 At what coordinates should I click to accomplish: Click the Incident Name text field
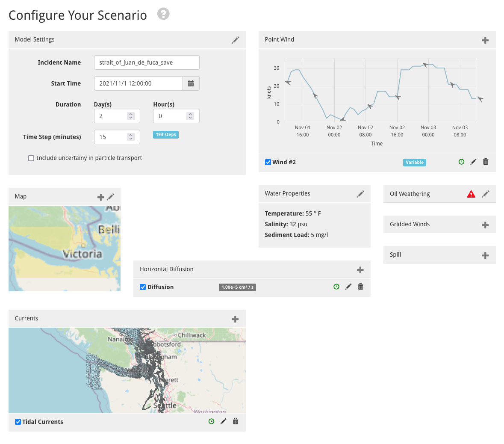click(x=147, y=62)
